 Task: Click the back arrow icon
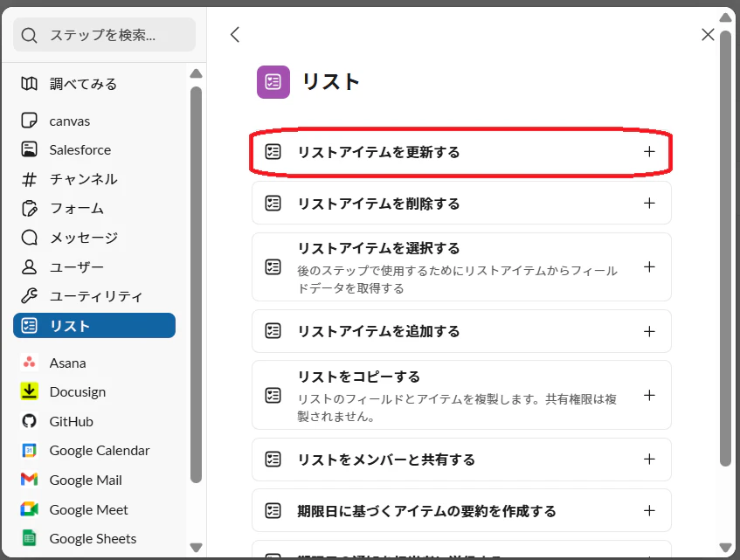(x=235, y=34)
